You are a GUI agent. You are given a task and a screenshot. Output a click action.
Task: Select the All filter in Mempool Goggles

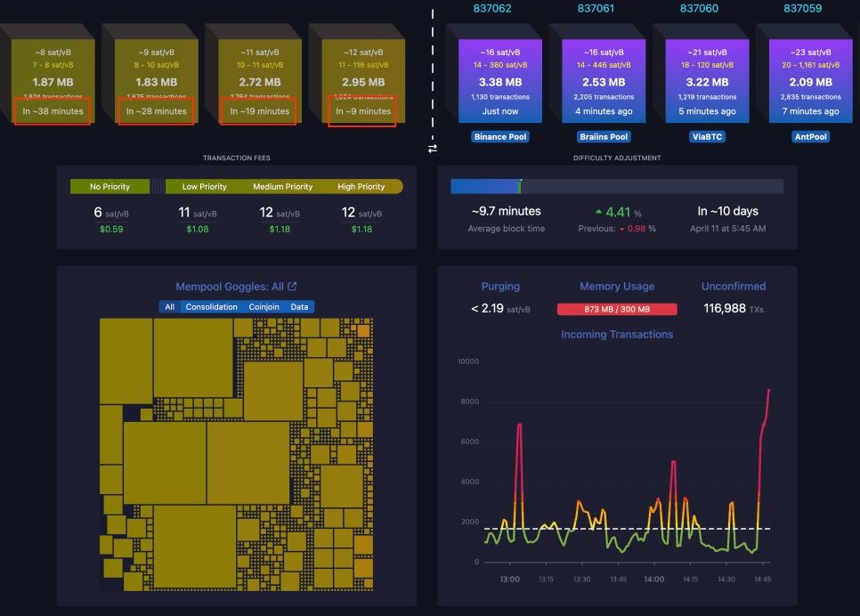click(x=169, y=306)
